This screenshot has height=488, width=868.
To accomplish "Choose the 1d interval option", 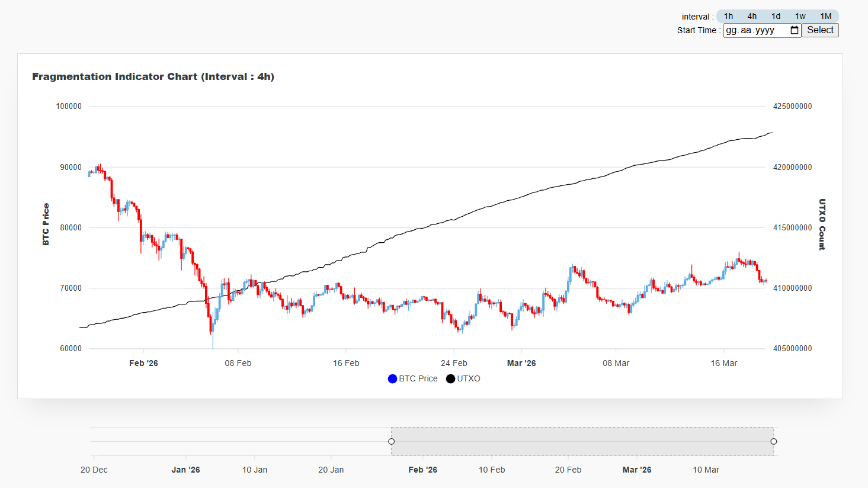I will pos(776,17).
